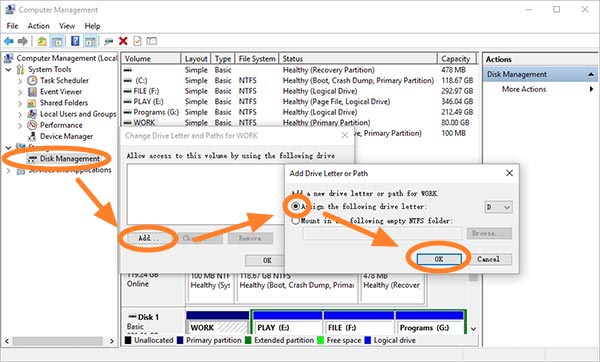Screen dimensions: 600x362
Task: Click the Disk 1 label
Action: point(148,317)
